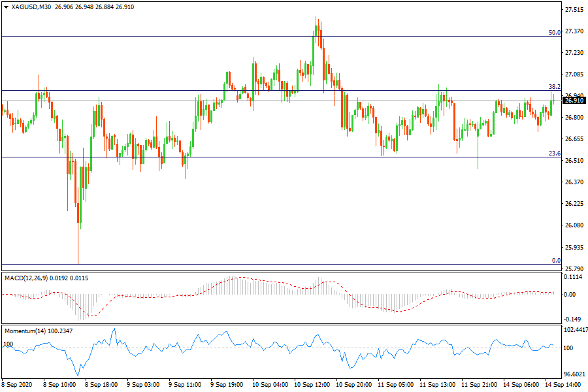Select the 50.0 Fibonacci level label

(x=555, y=32)
